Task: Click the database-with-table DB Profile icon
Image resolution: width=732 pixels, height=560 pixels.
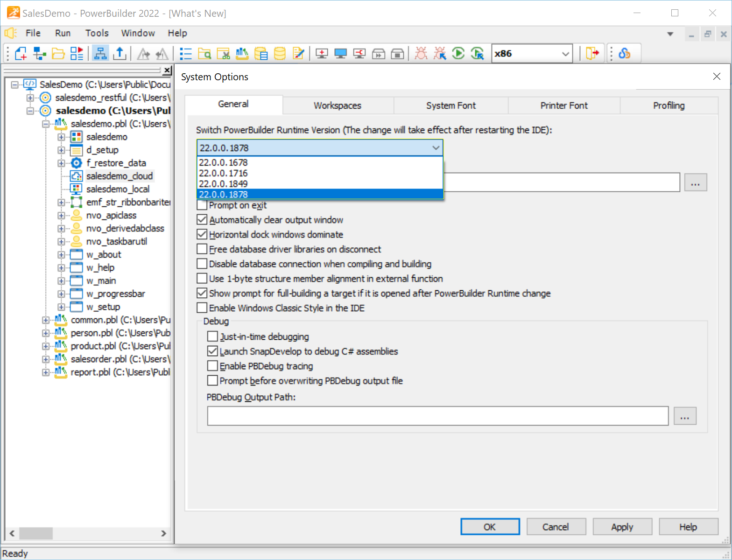Action: [261, 54]
